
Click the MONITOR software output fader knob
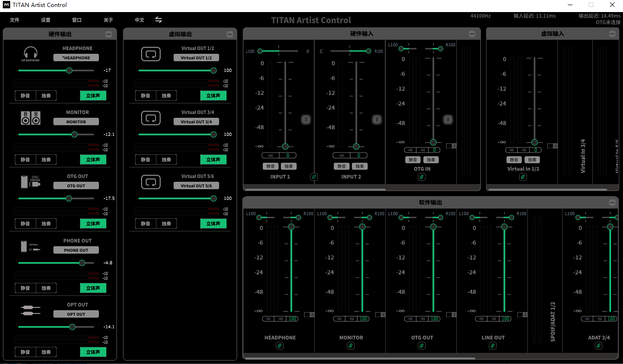pos(362,227)
